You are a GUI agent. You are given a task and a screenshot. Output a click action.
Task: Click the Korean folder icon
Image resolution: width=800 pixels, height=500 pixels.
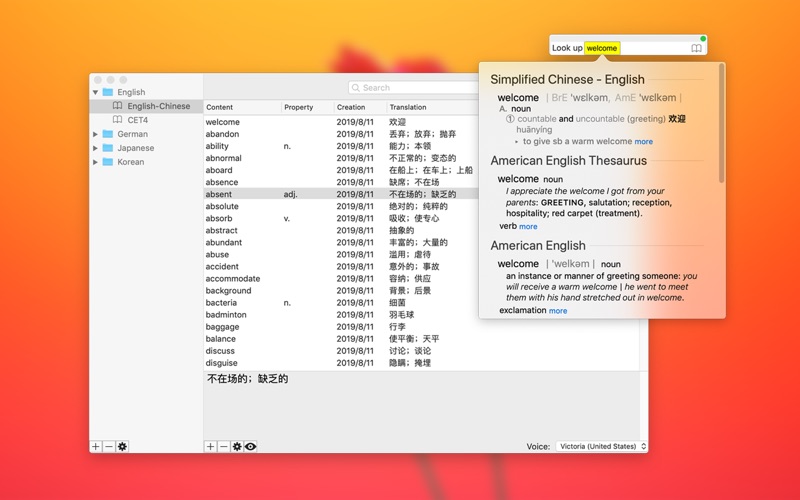(x=108, y=162)
